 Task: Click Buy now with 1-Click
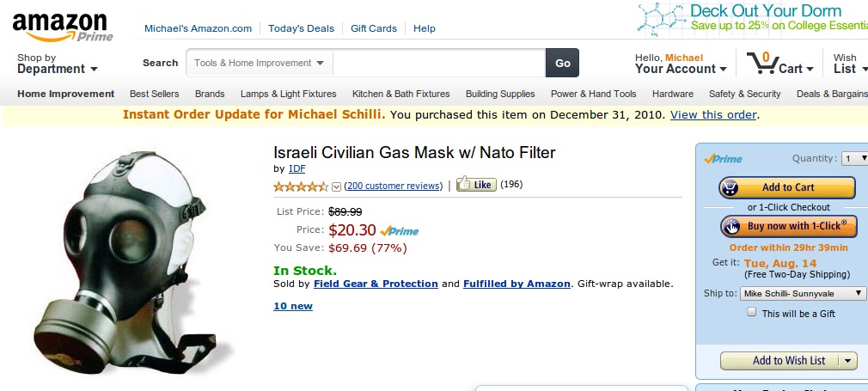coord(787,226)
